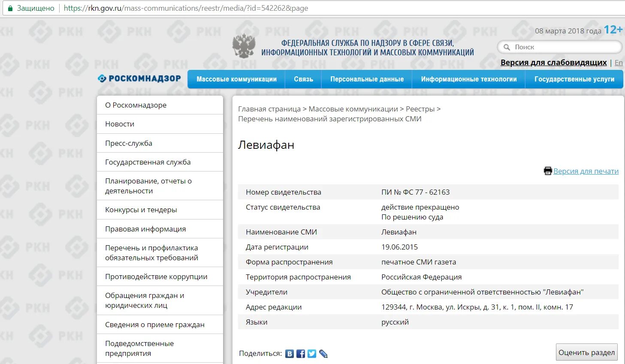
Task: Open the Перечень наименований зарегистрированных СМИ breadcrumb
Action: [330, 119]
